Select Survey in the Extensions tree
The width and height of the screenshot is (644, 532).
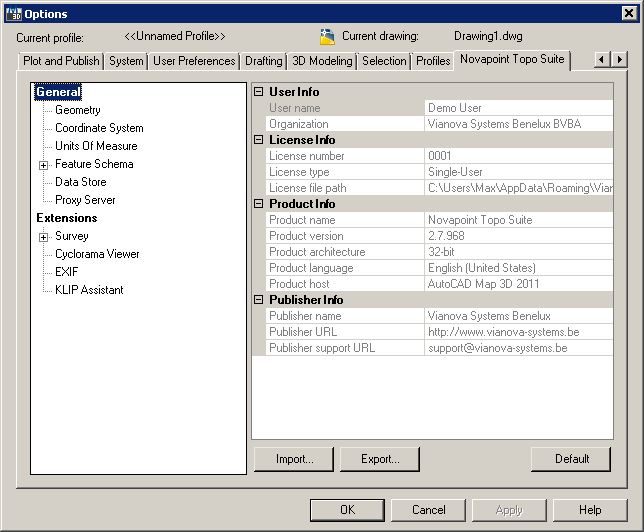[71, 236]
